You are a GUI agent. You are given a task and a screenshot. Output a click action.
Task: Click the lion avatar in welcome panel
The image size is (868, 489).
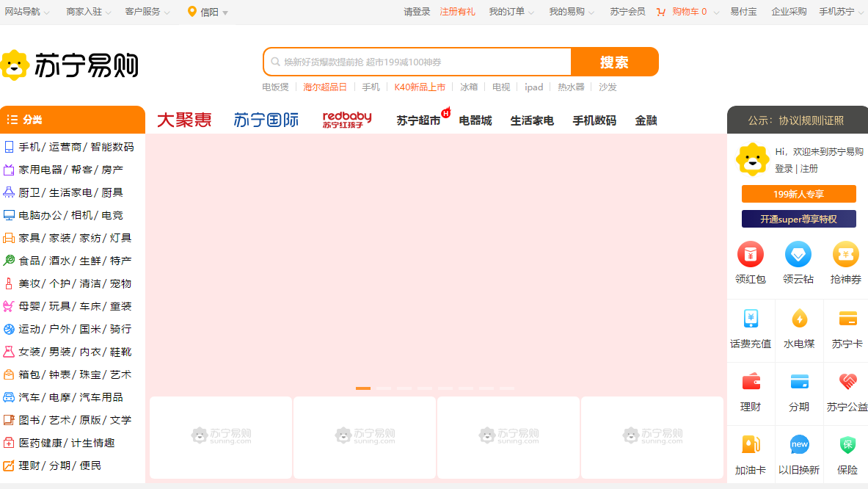(752, 159)
